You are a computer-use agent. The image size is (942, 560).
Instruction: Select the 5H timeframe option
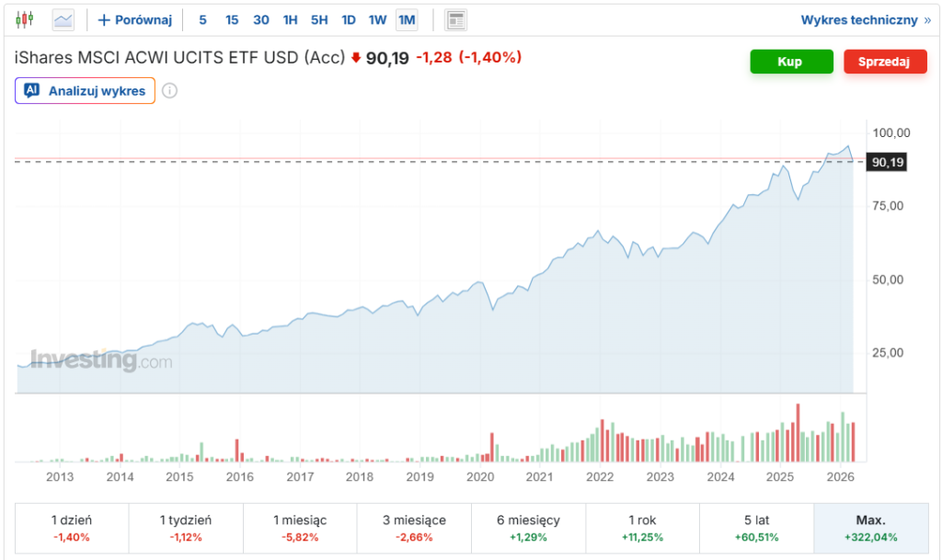point(319,18)
